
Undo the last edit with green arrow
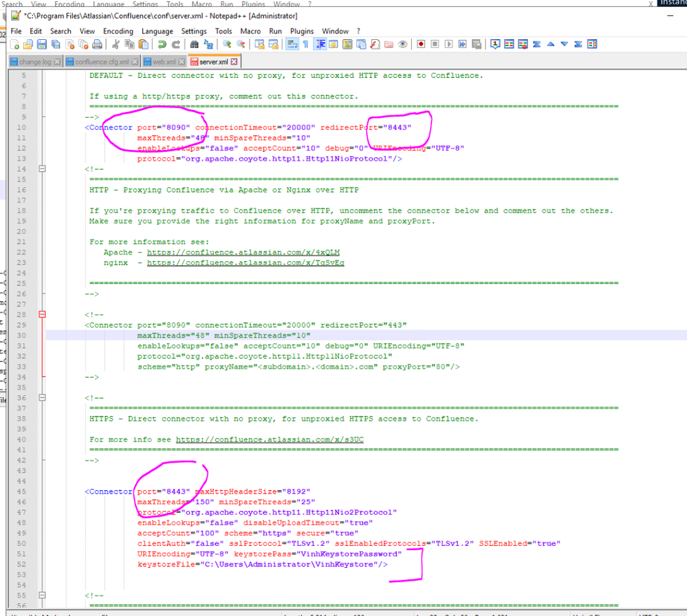[162, 44]
